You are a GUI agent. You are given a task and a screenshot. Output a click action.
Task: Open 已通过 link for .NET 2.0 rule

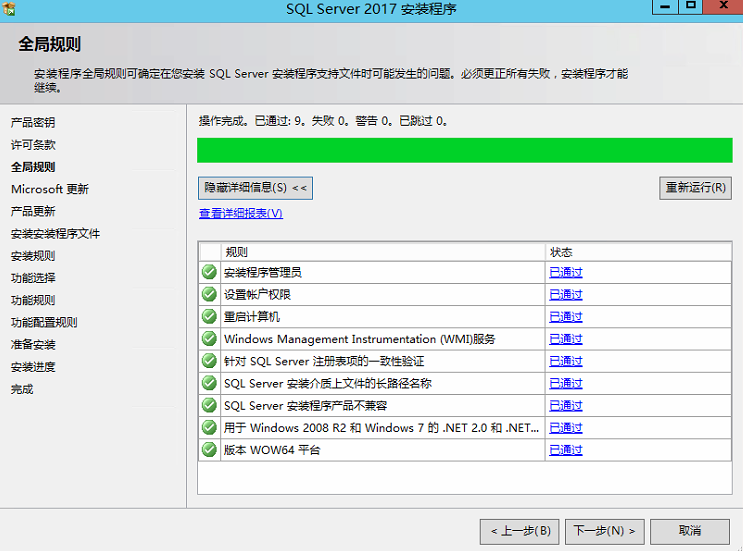(566, 428)
